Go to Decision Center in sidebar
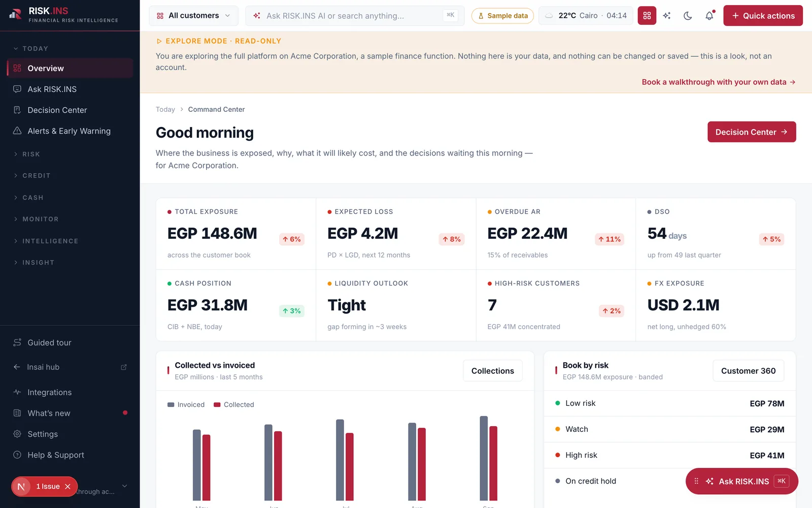The height and width of the screenshot is (508, 812). (70, 110)
